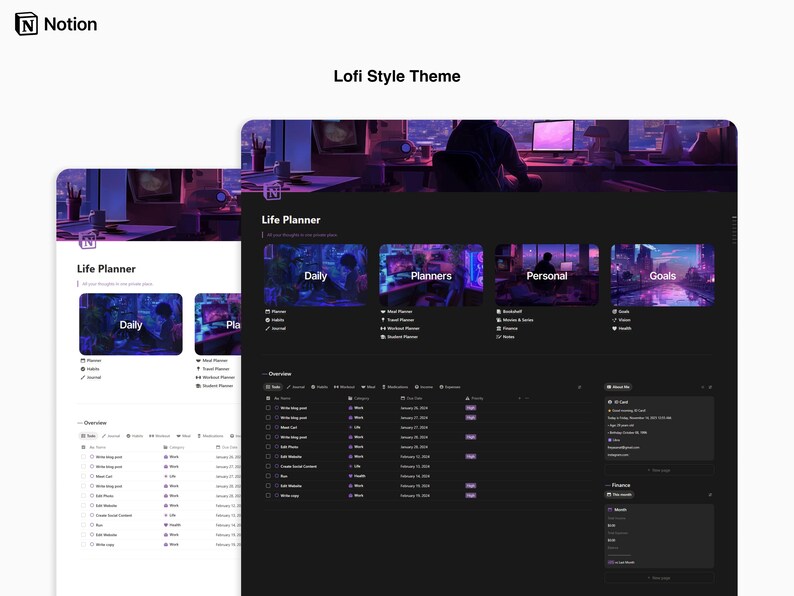Check Run task in dark window
The height and width of the screenshot is (596, 794).
(x=268, y=476)
